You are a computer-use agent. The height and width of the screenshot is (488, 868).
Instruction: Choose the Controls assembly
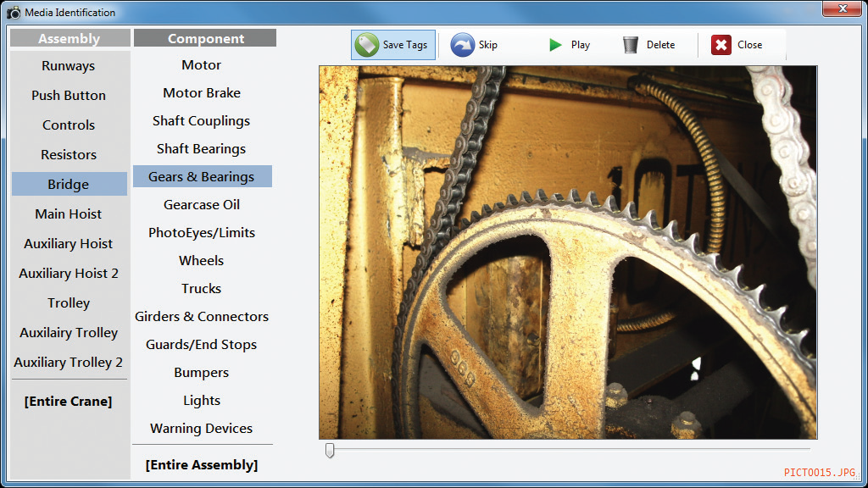[69, 125]
